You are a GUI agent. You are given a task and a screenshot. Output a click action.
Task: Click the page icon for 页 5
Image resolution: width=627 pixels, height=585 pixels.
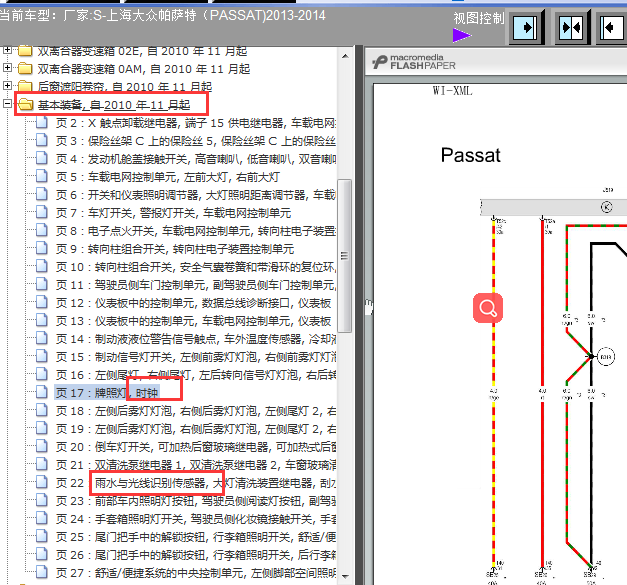[42, 176]
